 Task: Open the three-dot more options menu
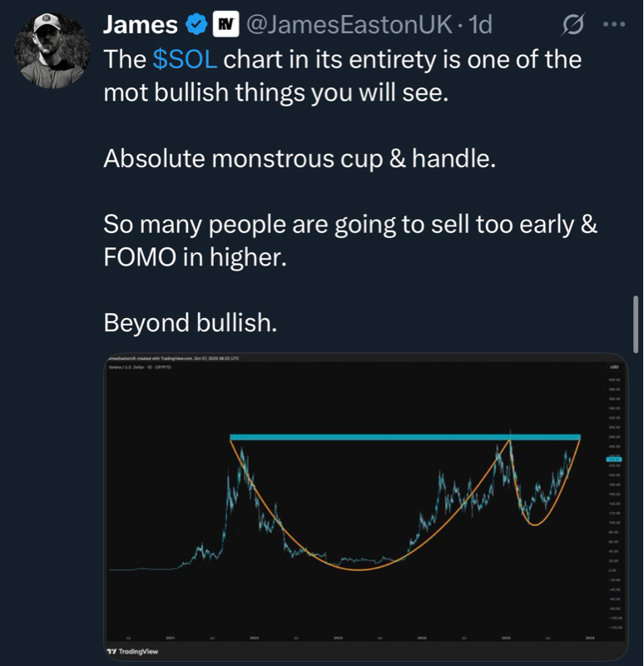pyautogui.click(x=613, y=25)
